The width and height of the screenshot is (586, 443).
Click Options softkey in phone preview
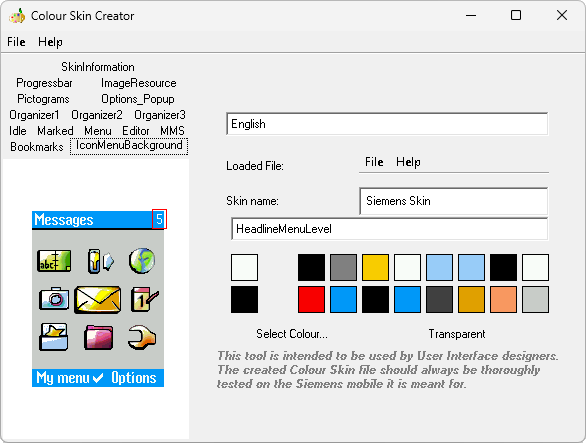[x=134, y=378]
